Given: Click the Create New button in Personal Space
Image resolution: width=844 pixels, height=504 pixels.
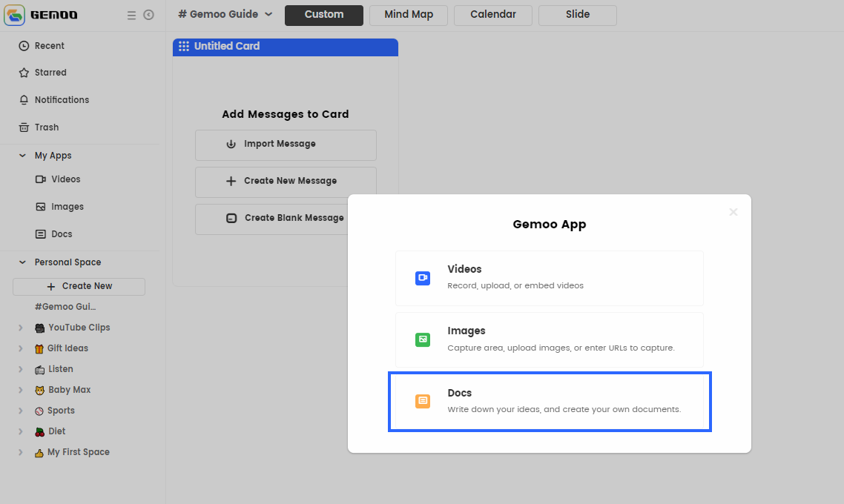Looking at the screenshot, I should click(x=79, y=287).
